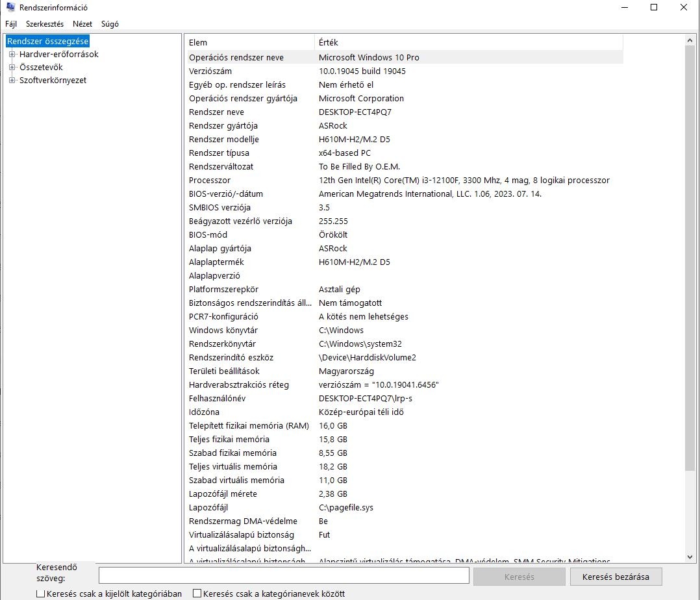Select the Rendszer neve row
The width and height of the screenshot is (700, 600).
click(x=404, y=112)
